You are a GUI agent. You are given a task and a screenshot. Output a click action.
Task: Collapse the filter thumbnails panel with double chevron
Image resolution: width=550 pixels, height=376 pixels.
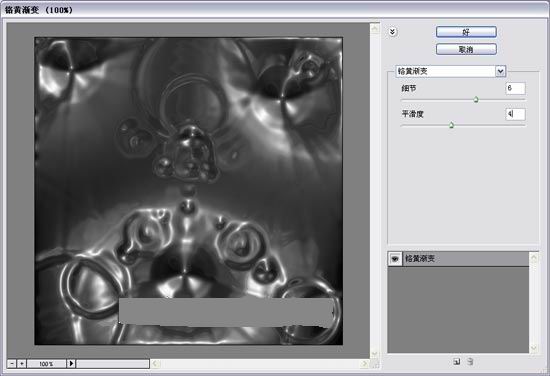click(393, 32)
